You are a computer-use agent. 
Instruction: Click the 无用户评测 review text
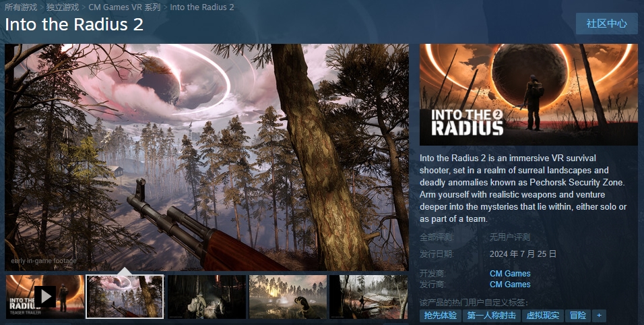tap(510, 237)
